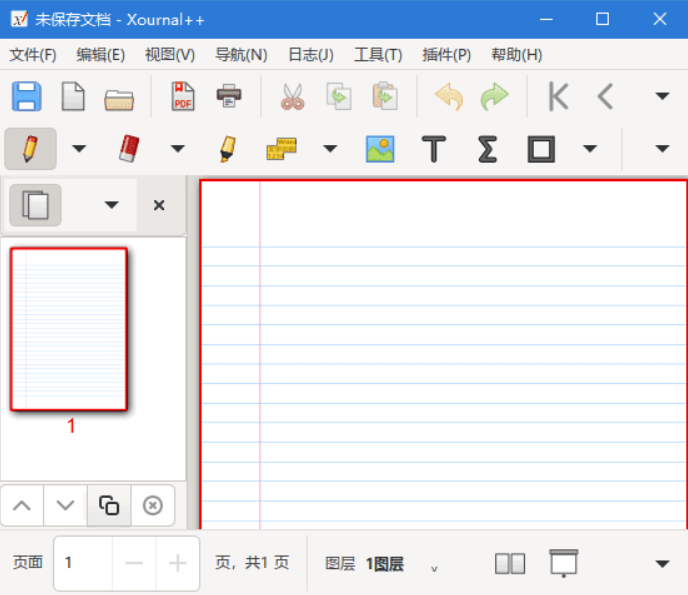688x595 pixels.
Task: Print the document with the printer icon
Action: [229, 96]
